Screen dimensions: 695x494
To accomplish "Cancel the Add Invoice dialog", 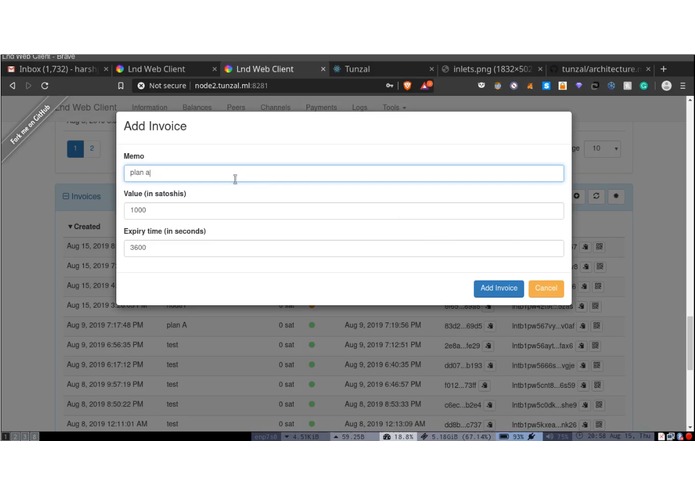I will point(546,289).
